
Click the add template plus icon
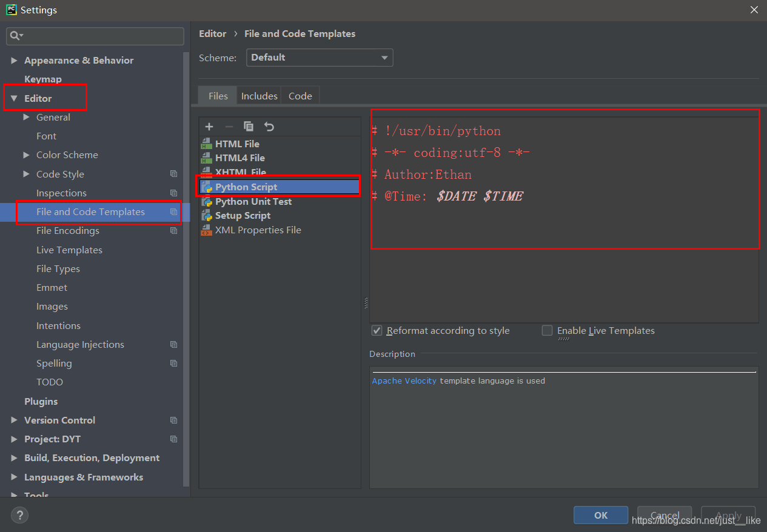click(209, 127)
